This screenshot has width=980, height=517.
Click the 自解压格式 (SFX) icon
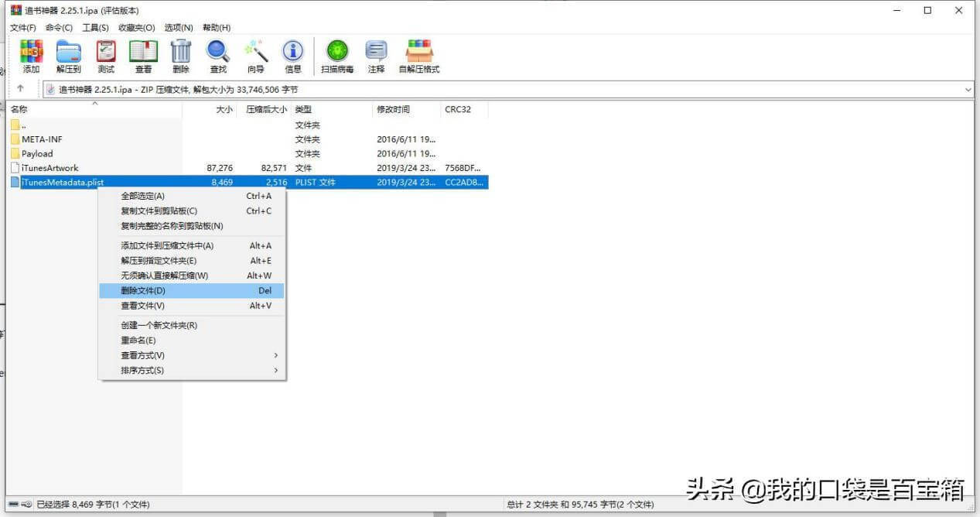(418, 56)
